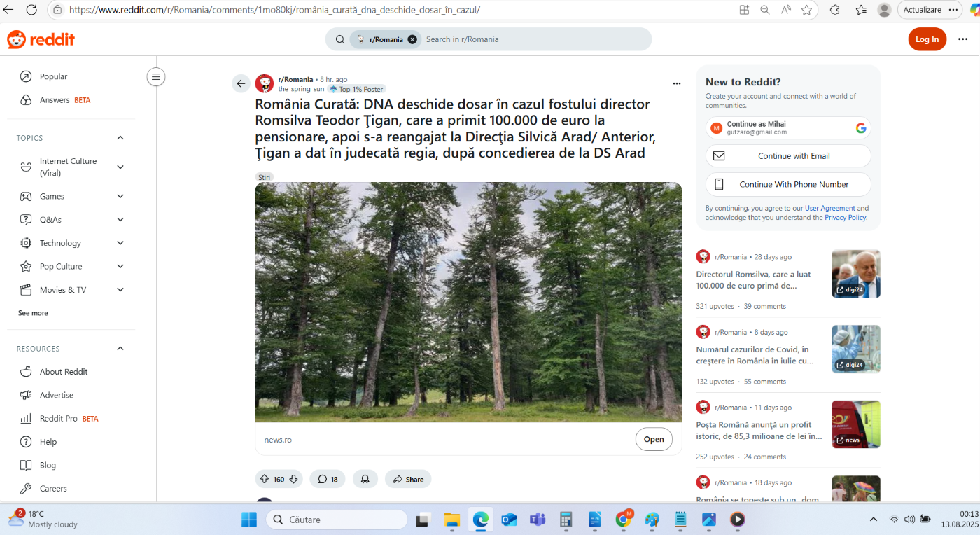Click the Log In button

pyautogui.click(x=927, y=39)
